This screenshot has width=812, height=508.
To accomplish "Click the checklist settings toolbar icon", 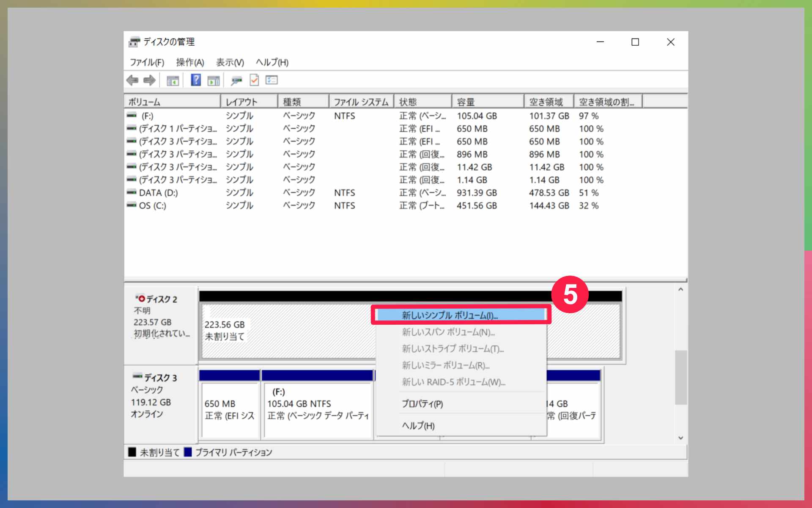I will 272,80.
